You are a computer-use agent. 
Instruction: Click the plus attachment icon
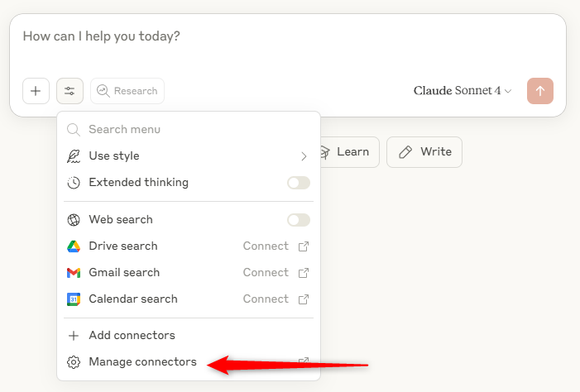[36, 91]
